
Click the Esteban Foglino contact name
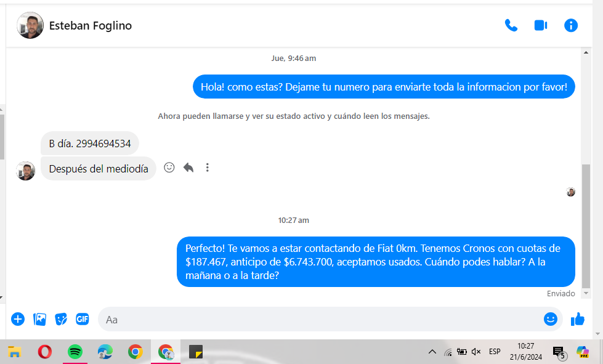(x=91, y=25)
